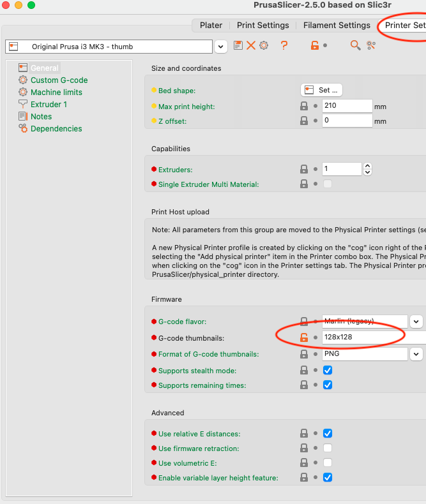Open the settings search magnifier
The height and width of the screenshot is (504, 426).
point(355,45)
